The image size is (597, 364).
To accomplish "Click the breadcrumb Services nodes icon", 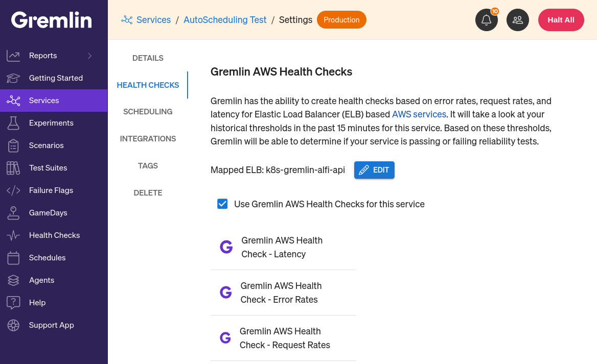I will point(127,20).
